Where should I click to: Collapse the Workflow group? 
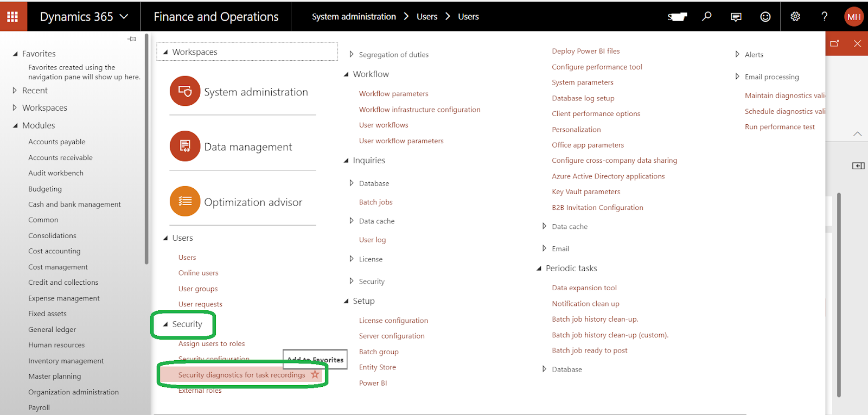click(346, 74)
